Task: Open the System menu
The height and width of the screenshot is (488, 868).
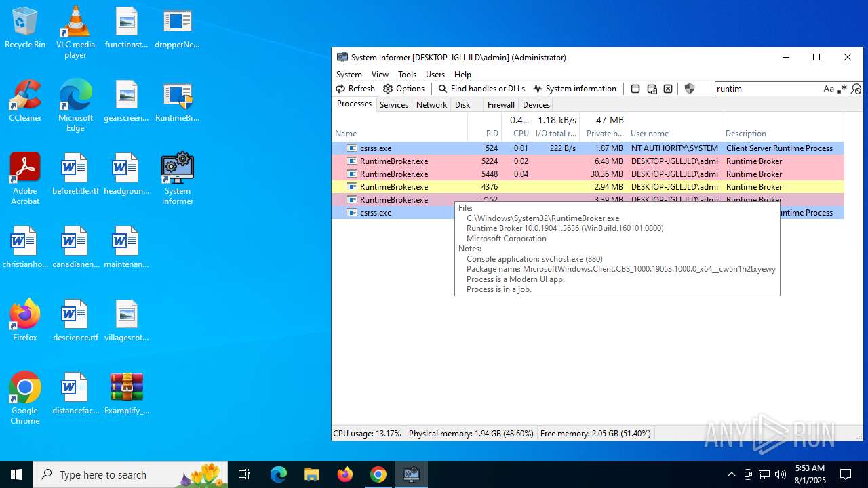Action: [x=349, y=75]
